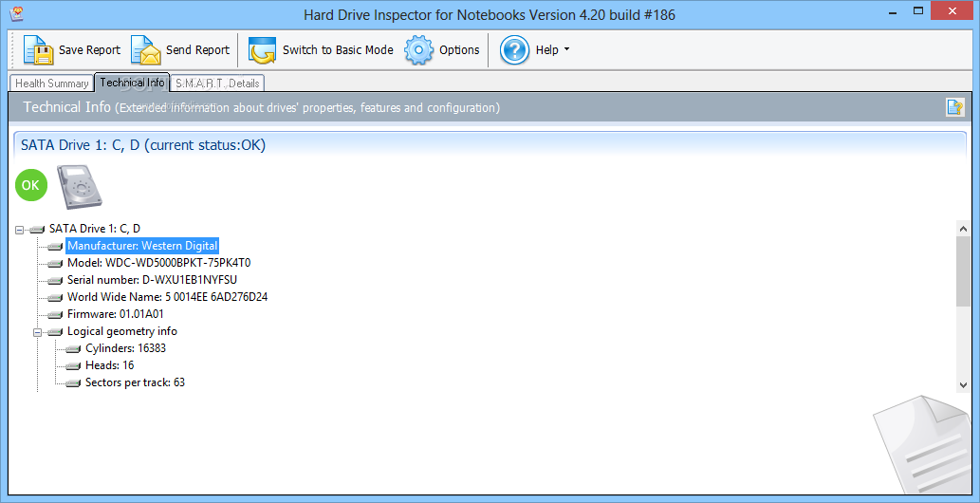Viewport: 980px width, 503px height.
Task: Click the green OK status badge
Action: pyautogui.click(x=31, y=185)
